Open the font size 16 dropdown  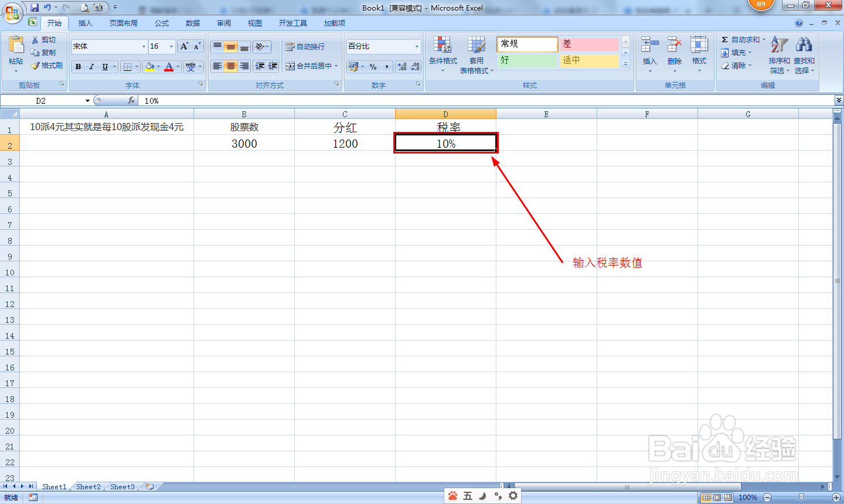pos(171,46)
